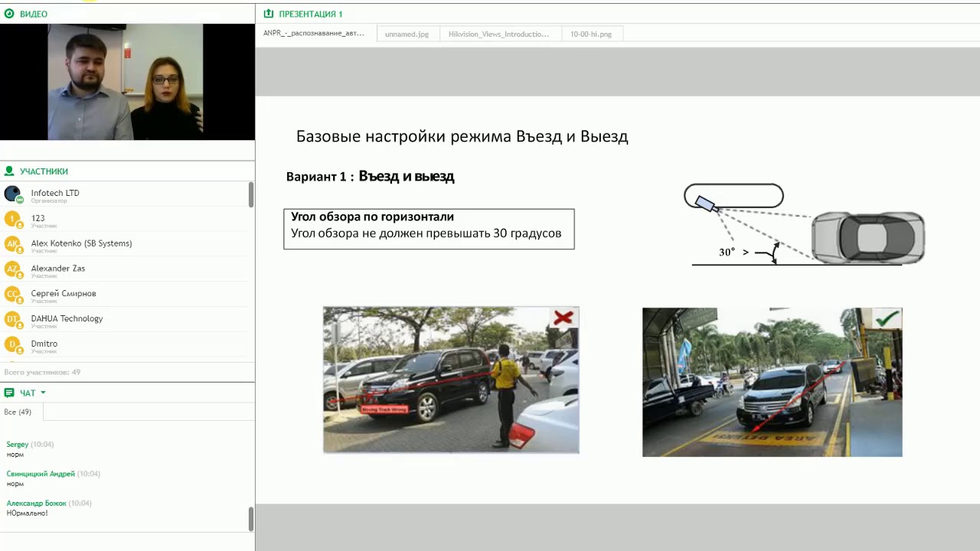Click 'Угол обзора по горизонтали' text box
Viewport: 980px width, 551px height.
pos(429,229)
